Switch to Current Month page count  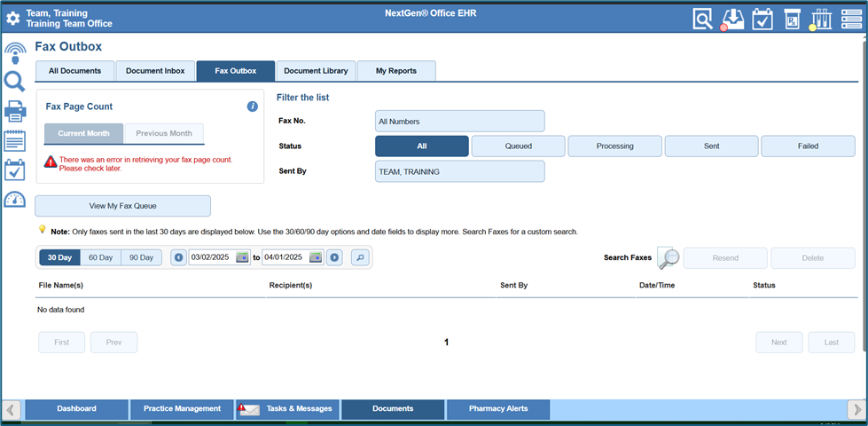tap(83, 133)
